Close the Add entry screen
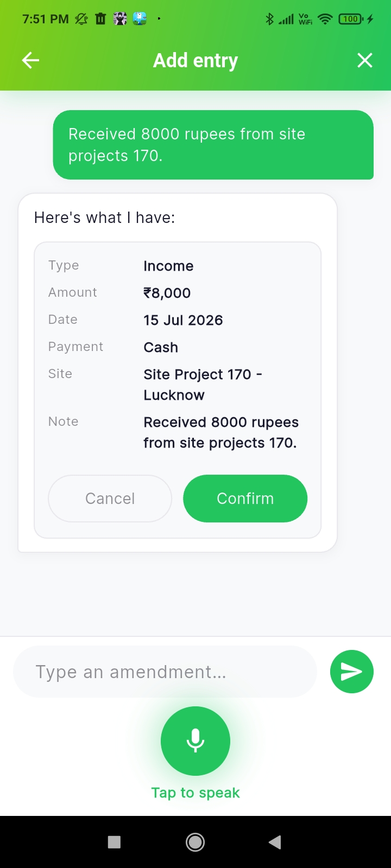The height and width of the screenshot is (868, 391). tap(365, 60)
